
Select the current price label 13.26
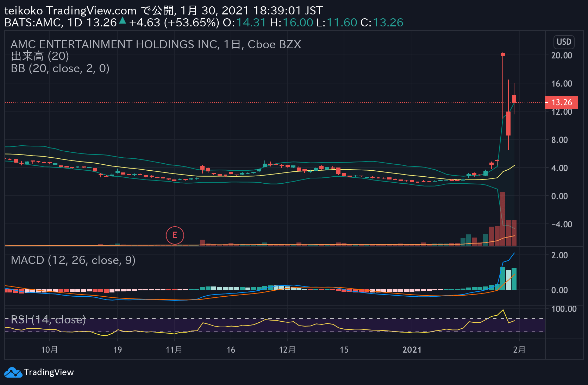point(561,102)
